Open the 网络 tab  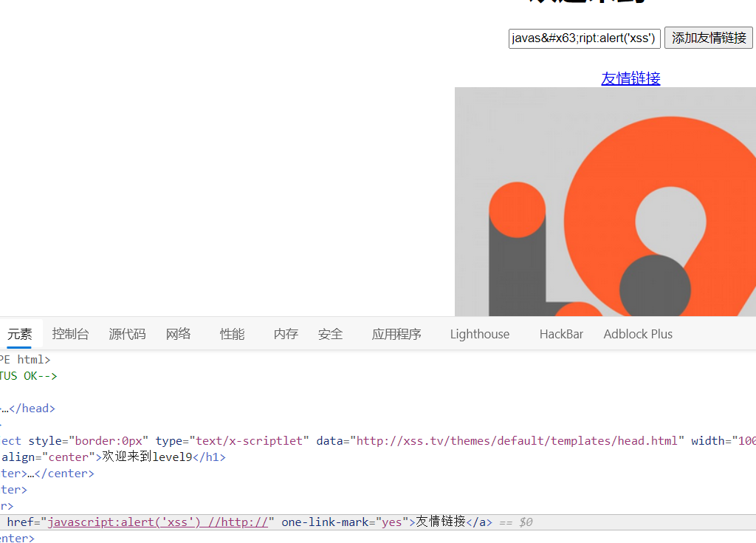(179, 334)
